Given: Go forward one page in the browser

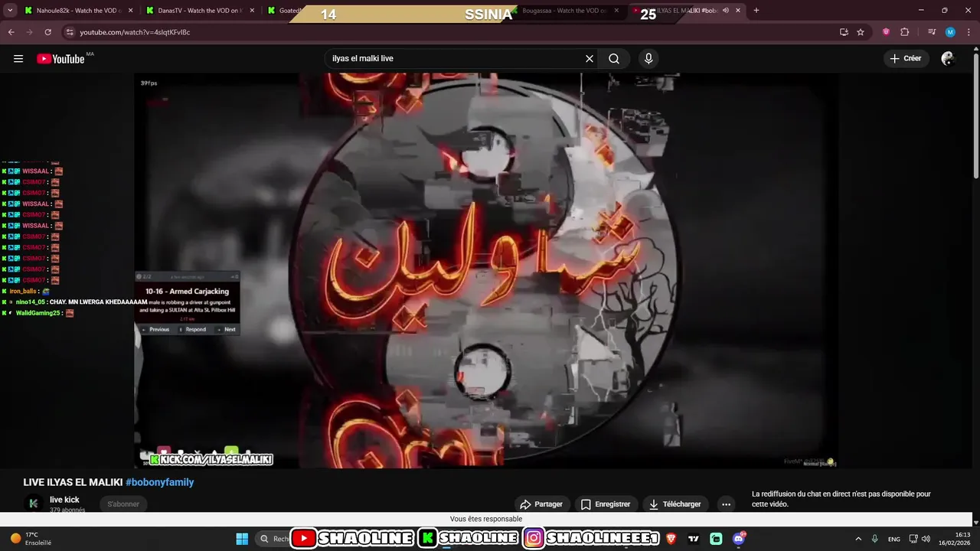Looking at the screenshot, I should point(30,32).
